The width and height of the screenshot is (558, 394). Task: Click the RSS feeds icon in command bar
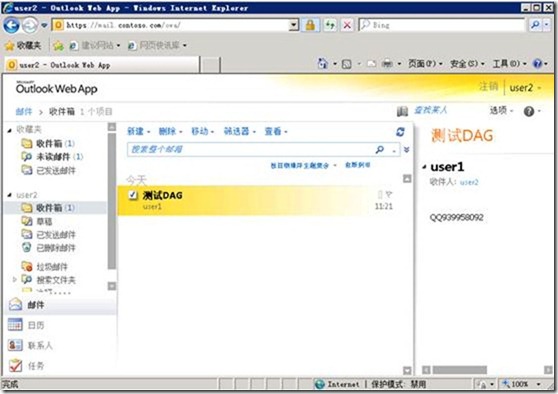[346, 64]
